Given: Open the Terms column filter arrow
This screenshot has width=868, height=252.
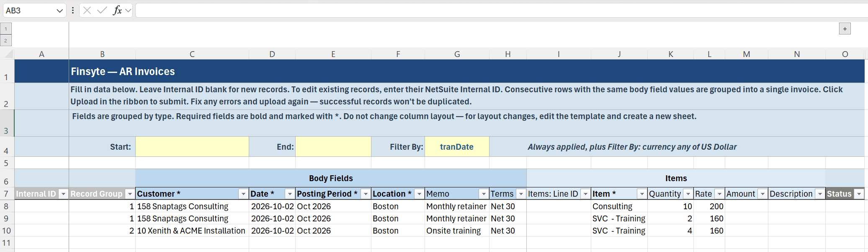Looking at the screenshot, I should tap(521, 194).
